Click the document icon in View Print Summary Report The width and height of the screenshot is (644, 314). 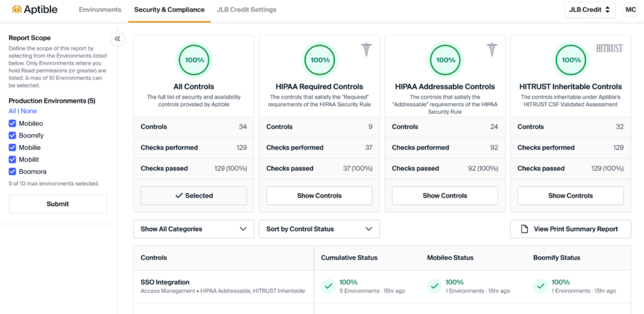pyautogui.click(x=524, y=229)
